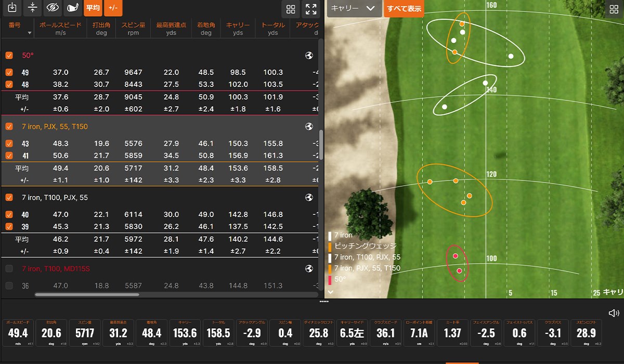Open the キャリー dropdown on the map

353,8
